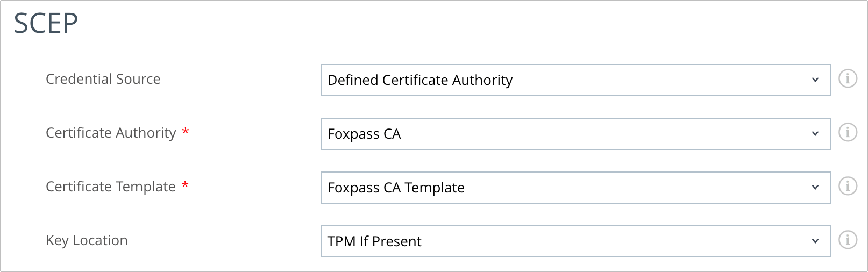Click the red asterisk after Certificate Template
Image resolution: width=868 pixels, height=272 pixels.
185,185
